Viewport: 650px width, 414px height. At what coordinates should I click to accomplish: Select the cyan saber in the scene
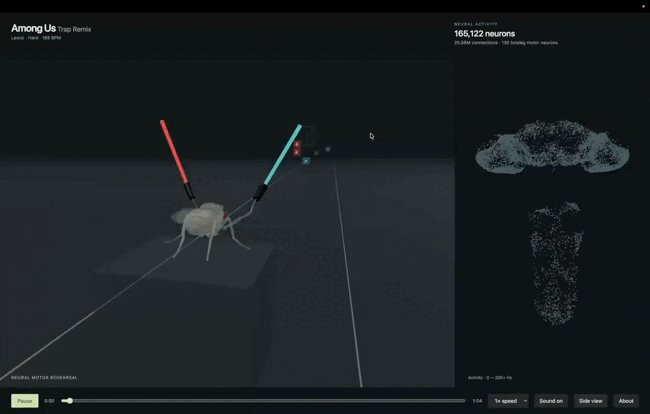(x=277, y=162)
